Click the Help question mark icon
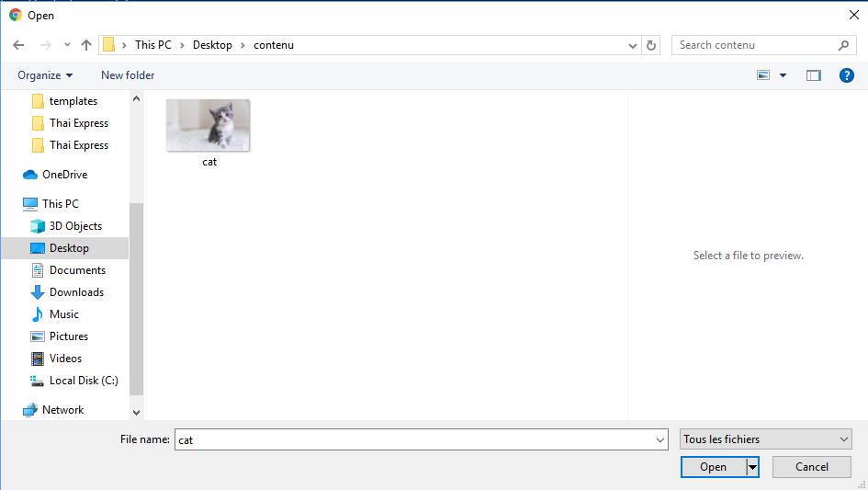 click(x=847, y=75)
